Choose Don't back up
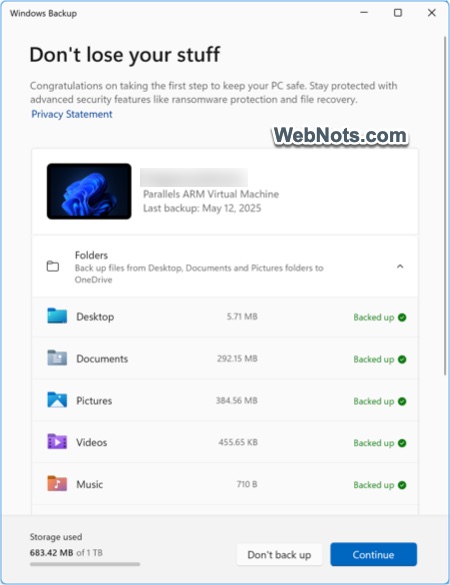The image size is (450, 585). 279,554
